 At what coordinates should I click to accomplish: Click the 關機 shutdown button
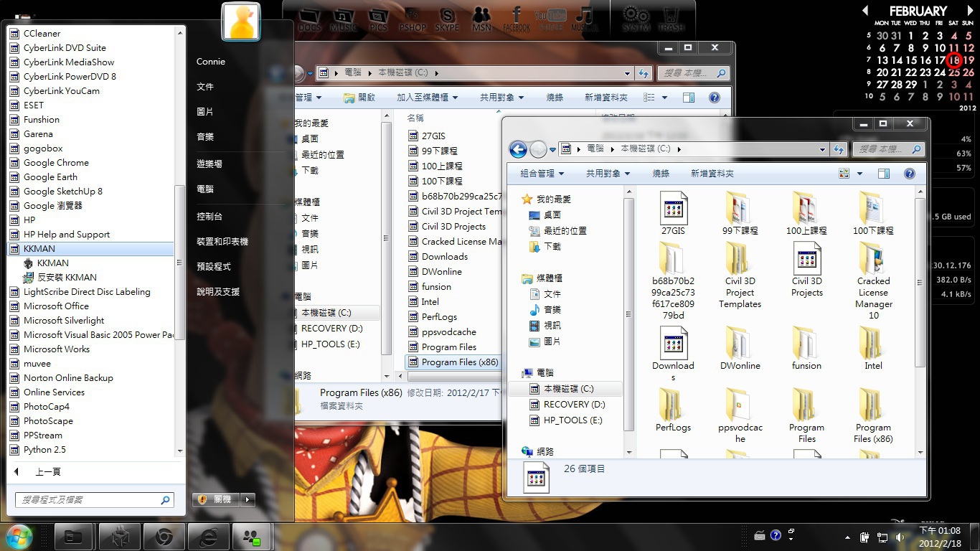(x=216, y=499)
